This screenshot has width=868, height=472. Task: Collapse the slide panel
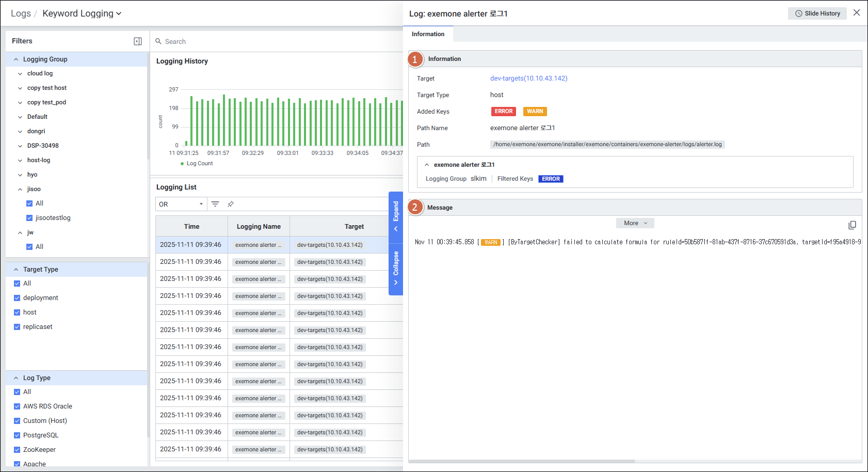(396, 269)
